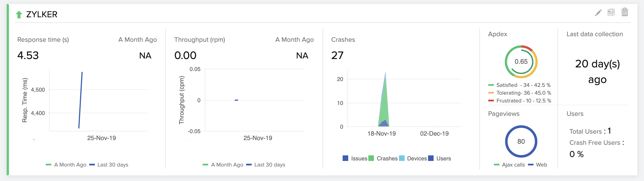This screenshot has height=181, width=644.
Task: Open the report document icon beside the pencil
Action: (611, 13)
